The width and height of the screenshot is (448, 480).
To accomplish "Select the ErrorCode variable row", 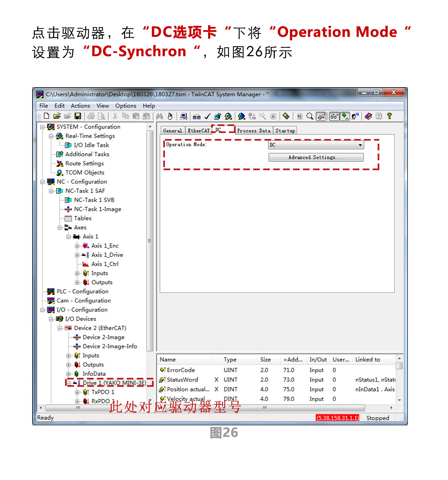I will pos(277,370).
